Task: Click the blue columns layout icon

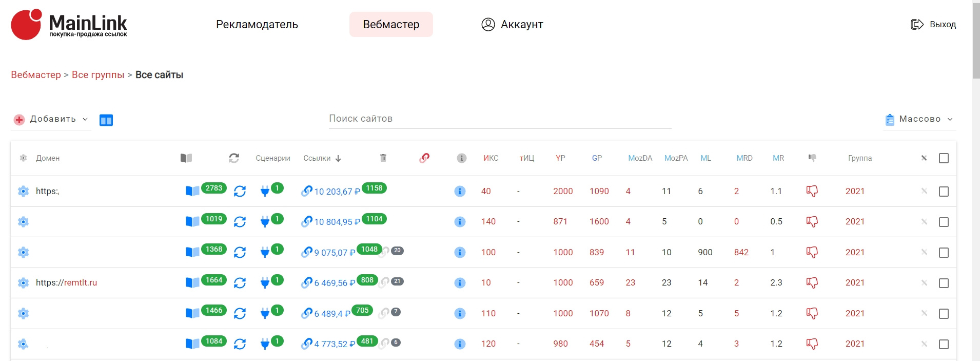Action: click(x=106, y=120)
